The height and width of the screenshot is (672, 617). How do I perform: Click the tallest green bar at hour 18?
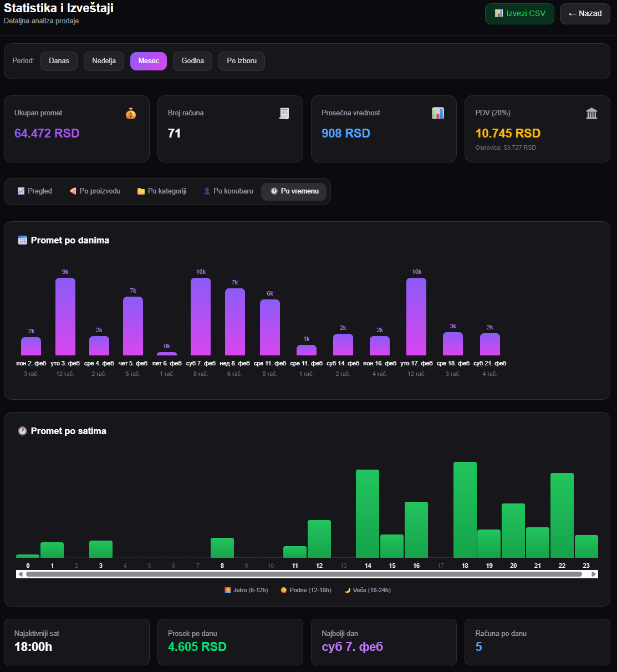click(465, 510)
